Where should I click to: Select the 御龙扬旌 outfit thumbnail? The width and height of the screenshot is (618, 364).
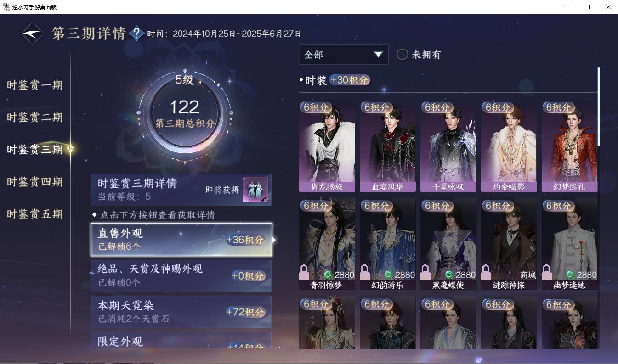click(327, 146)
